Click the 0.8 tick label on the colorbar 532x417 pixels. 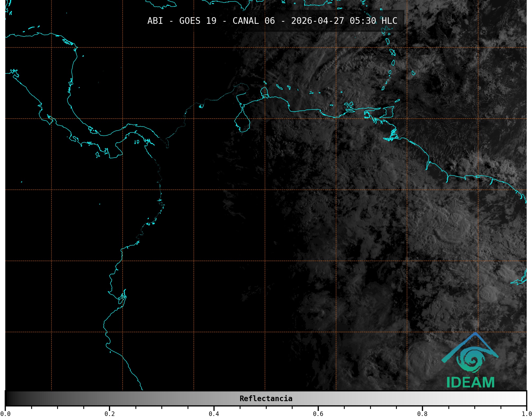point(422,414)
